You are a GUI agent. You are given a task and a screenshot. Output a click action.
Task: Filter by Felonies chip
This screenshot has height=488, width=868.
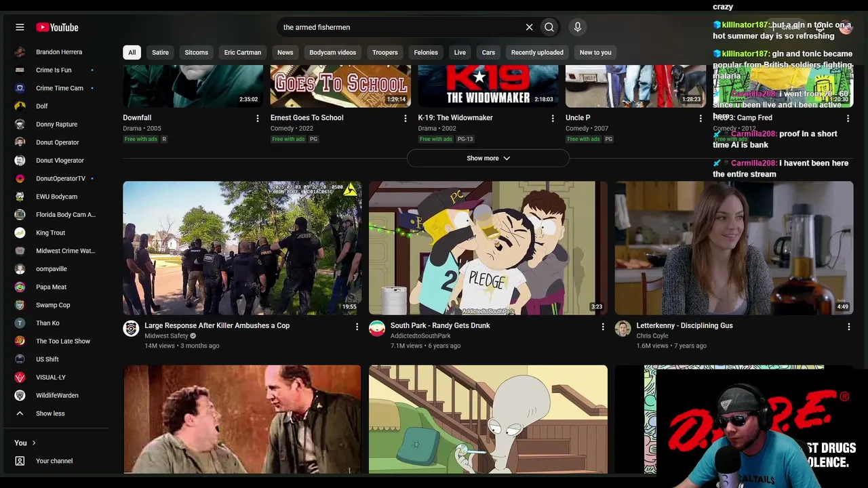click(x=426, y=52)
